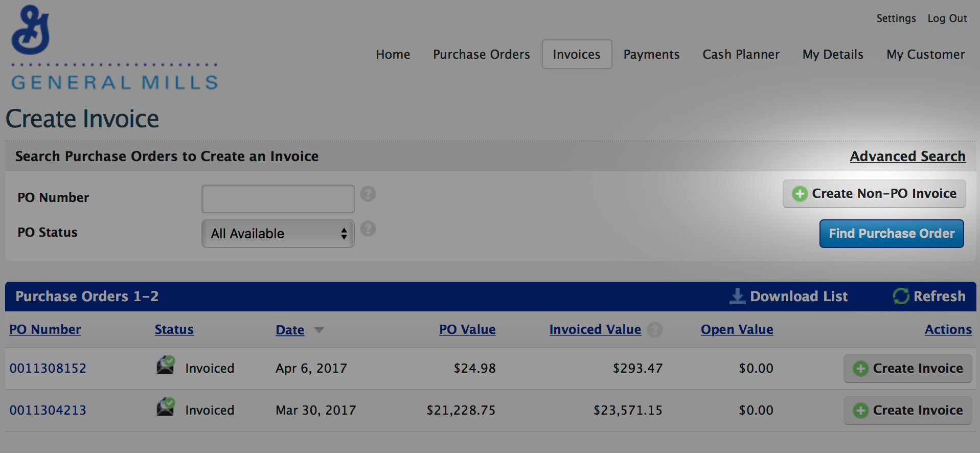The height and width of the screenshot is (453, 980).
Task: Click the invoiced status icon for PO 0011304213
Action: pyautogui.click(x=166, y=407)
